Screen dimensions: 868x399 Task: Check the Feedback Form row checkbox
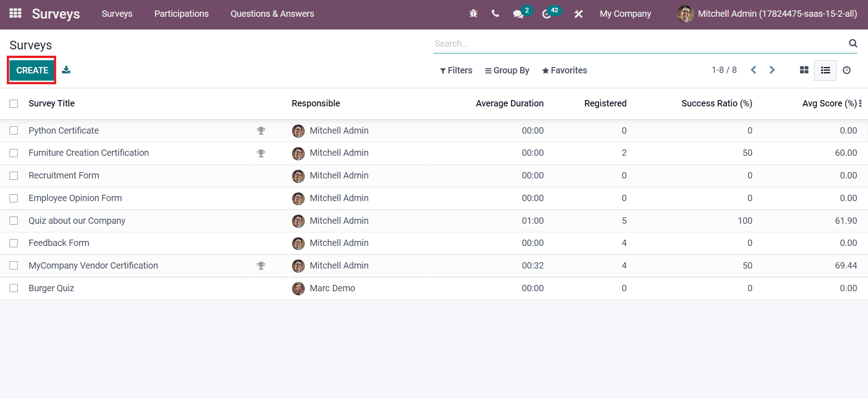(x=14, y=243)
